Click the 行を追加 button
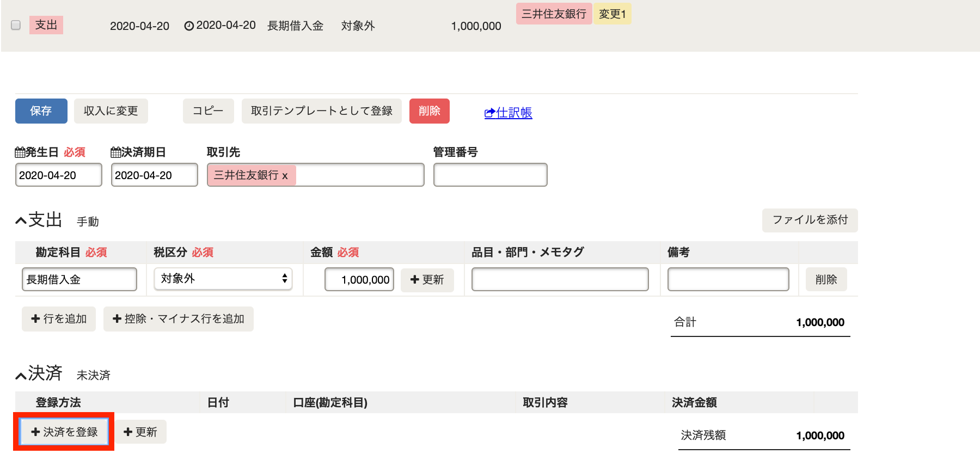Screen dimensions: 980x460 [x=59, y=319]
